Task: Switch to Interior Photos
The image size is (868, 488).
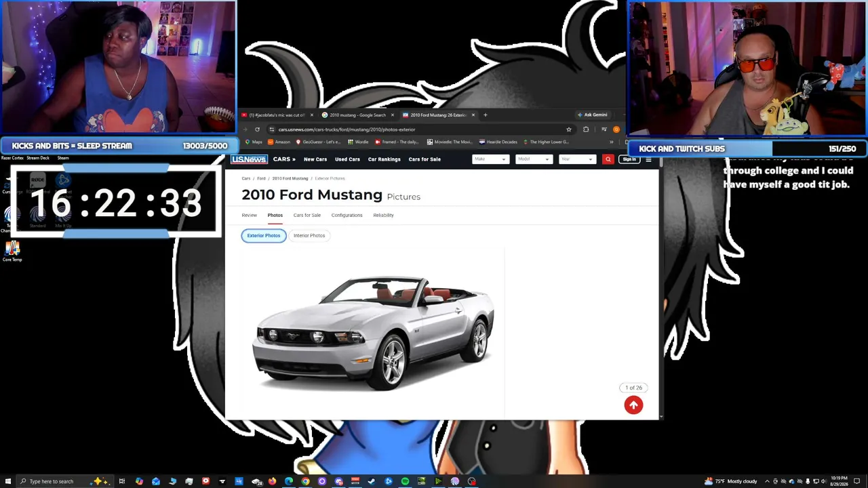Action: 309,236
